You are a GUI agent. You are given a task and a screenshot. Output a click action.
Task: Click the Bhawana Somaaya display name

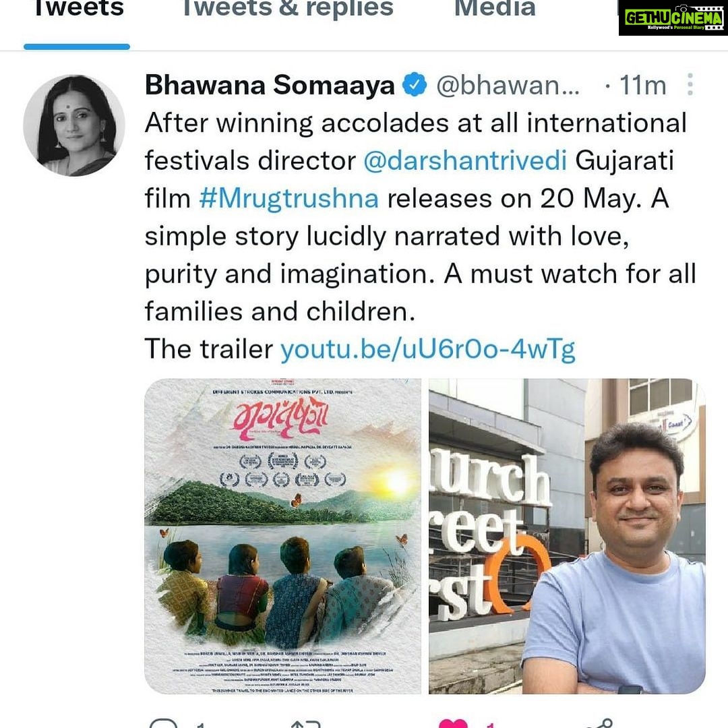(270, 85)
